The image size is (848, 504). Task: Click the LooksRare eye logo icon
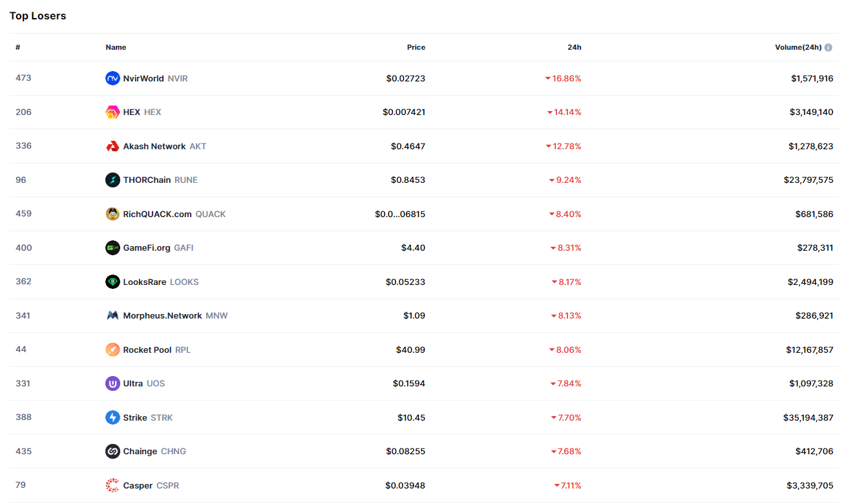pyautogui.click(x=112, y=282)
